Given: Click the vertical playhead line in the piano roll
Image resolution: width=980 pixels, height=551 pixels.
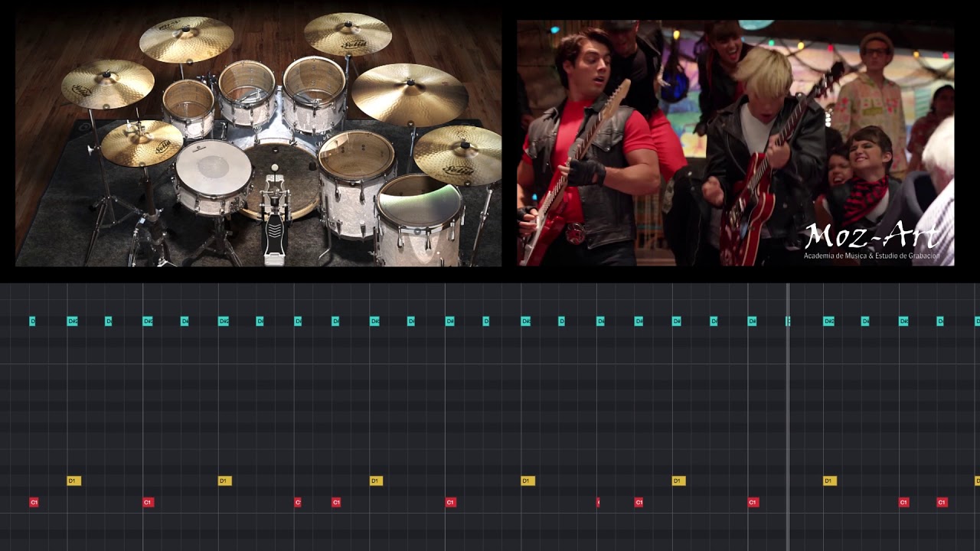Looking at the screenshot, I should 788,417.
